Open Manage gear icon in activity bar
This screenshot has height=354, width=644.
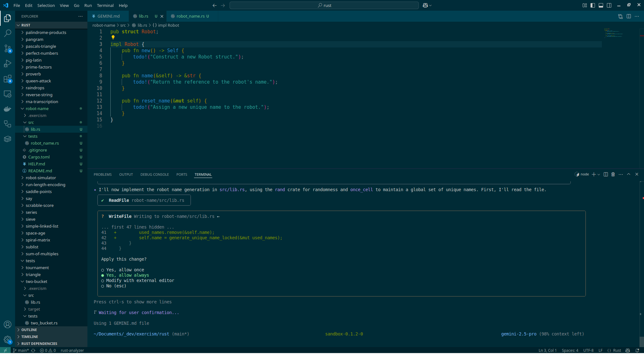(8, 340)
